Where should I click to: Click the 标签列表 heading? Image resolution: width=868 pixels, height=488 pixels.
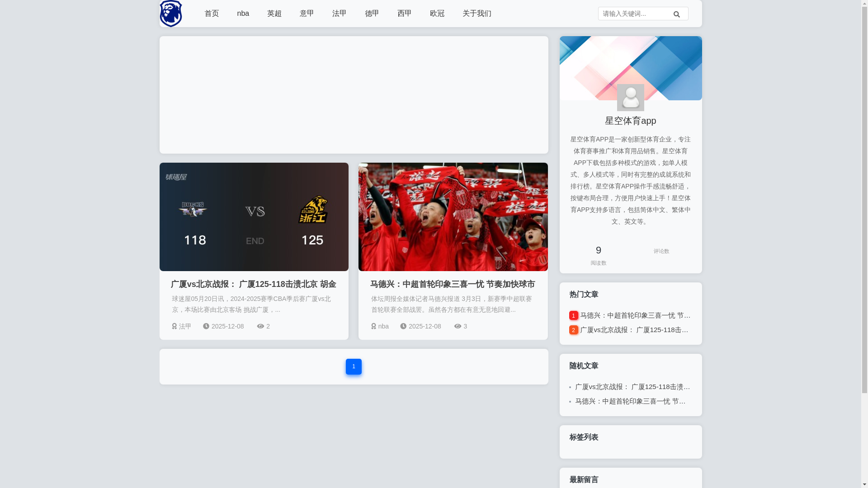coord(584,437)
